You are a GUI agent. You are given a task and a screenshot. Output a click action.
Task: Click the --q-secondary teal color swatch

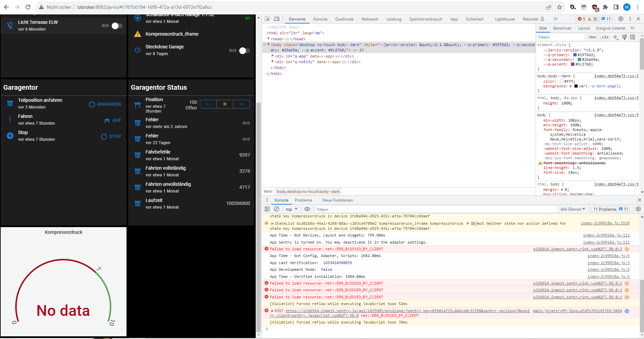pos(579,59)
